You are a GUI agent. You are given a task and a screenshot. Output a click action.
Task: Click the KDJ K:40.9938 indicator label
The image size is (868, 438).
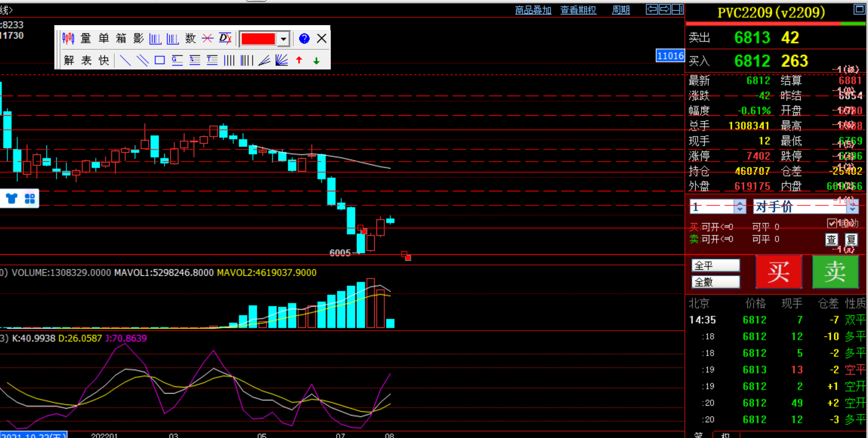pyautogui.click(x=34, y=338)
